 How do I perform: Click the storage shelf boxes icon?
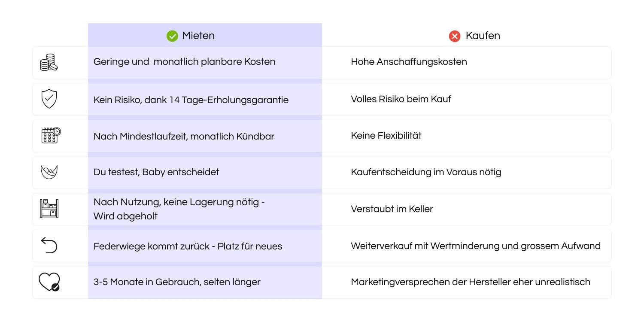click(x=49, y=208)
